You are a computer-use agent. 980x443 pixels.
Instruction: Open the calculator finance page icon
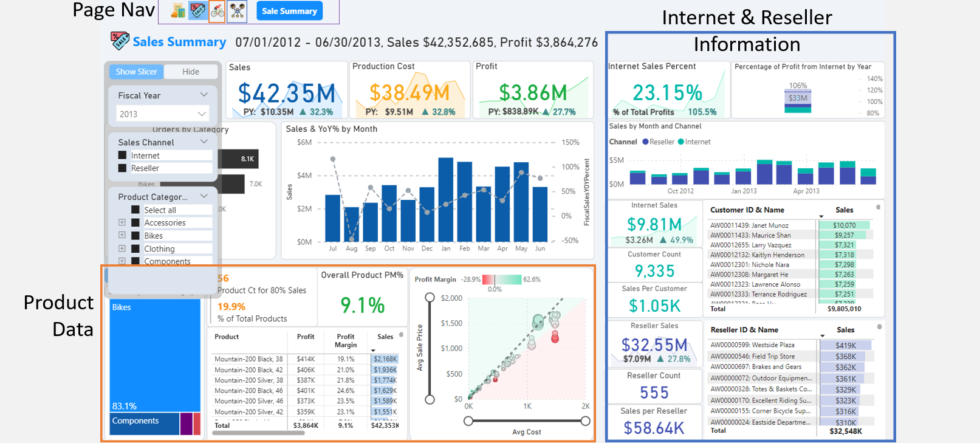[x=178, y=11]
